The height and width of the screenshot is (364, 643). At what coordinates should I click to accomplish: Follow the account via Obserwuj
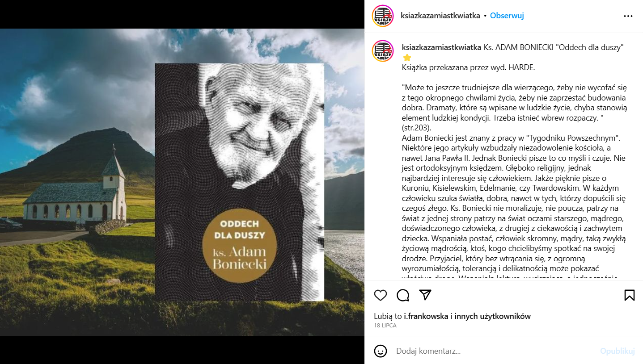coord(507,16)
